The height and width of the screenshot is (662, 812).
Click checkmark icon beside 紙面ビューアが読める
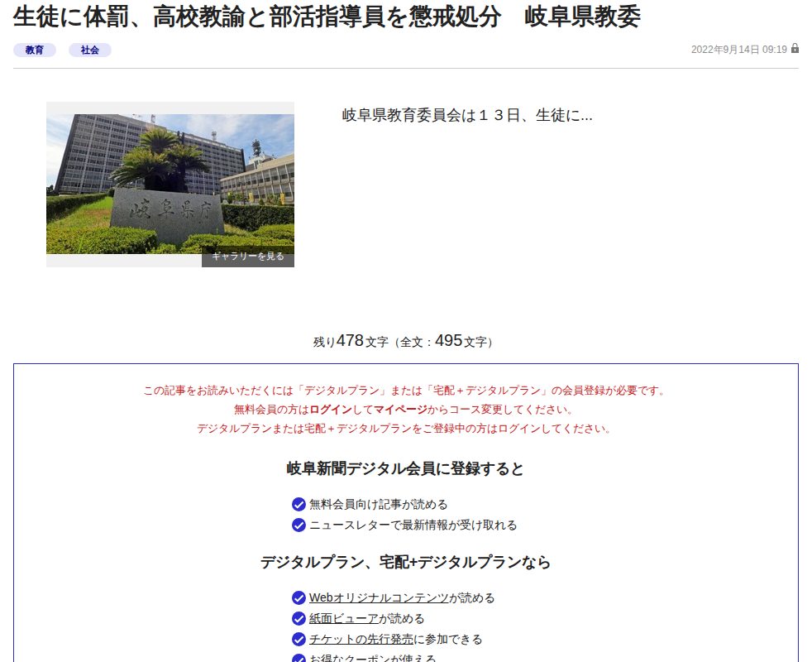click(x=299, y=618)
